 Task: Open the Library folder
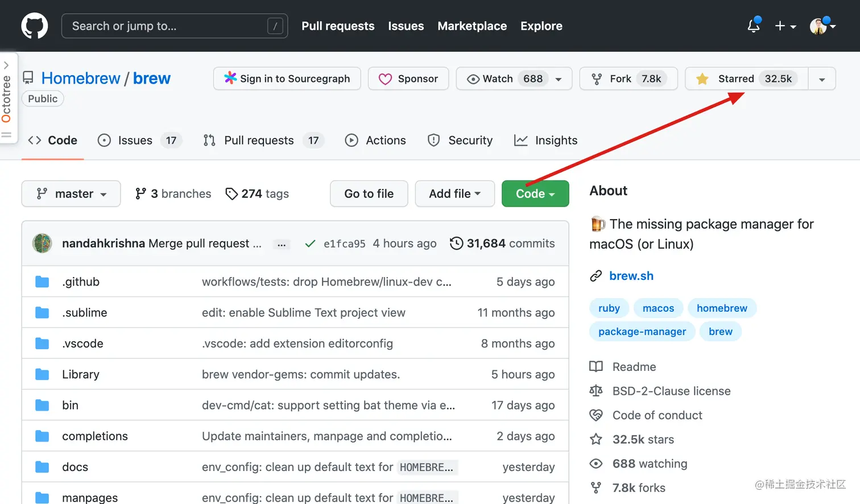(81, 374)
